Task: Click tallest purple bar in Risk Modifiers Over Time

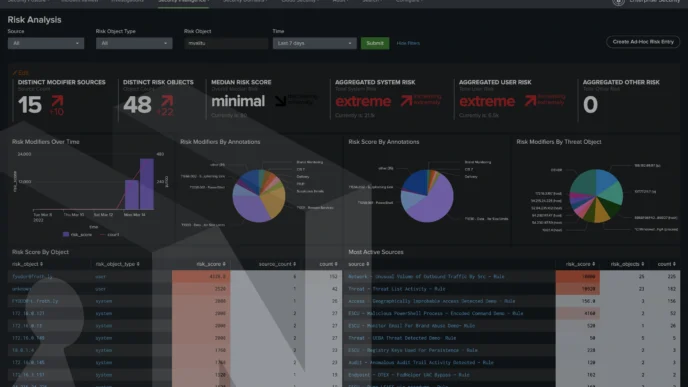Action: 147,184
